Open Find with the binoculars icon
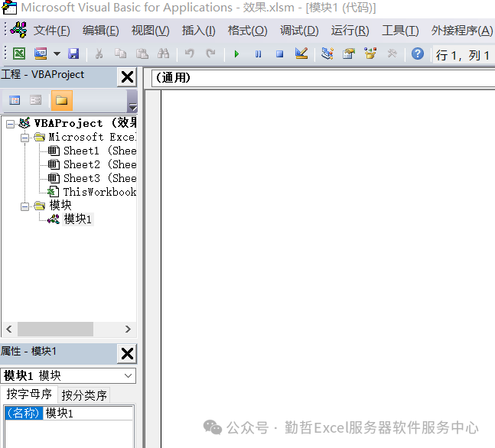495x448 pixels. pos(163,54)
